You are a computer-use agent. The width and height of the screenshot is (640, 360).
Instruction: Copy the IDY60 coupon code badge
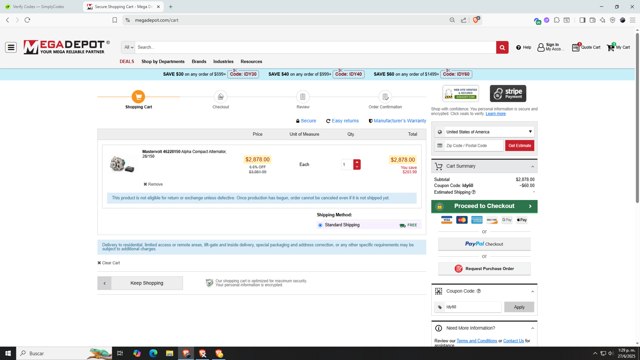[x=456, y=74]
